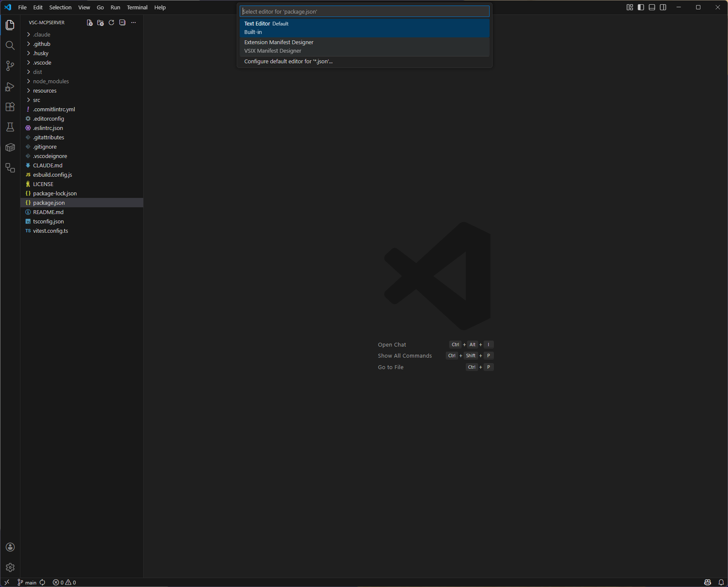Viewport: 728px width, 587px height.
Task: Toggle the Secondary Side Bar
Action: (x=663, y=7)
